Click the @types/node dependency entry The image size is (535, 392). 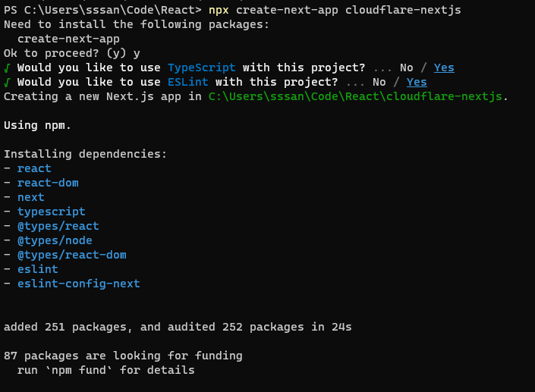click(55, 240)
